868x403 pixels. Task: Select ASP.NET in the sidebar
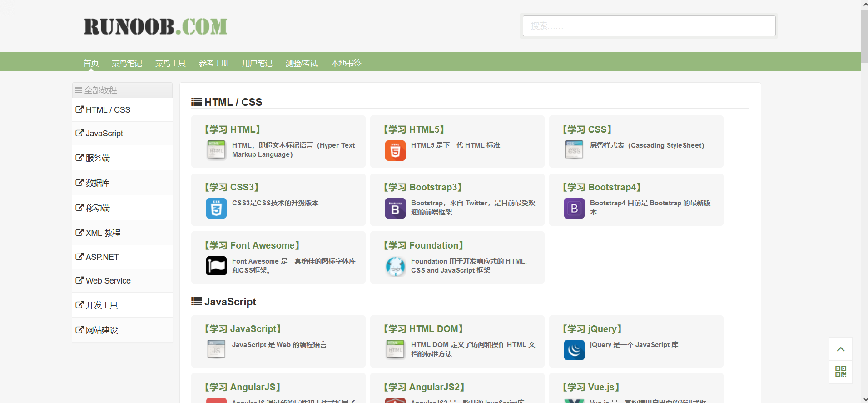(122, 257)
